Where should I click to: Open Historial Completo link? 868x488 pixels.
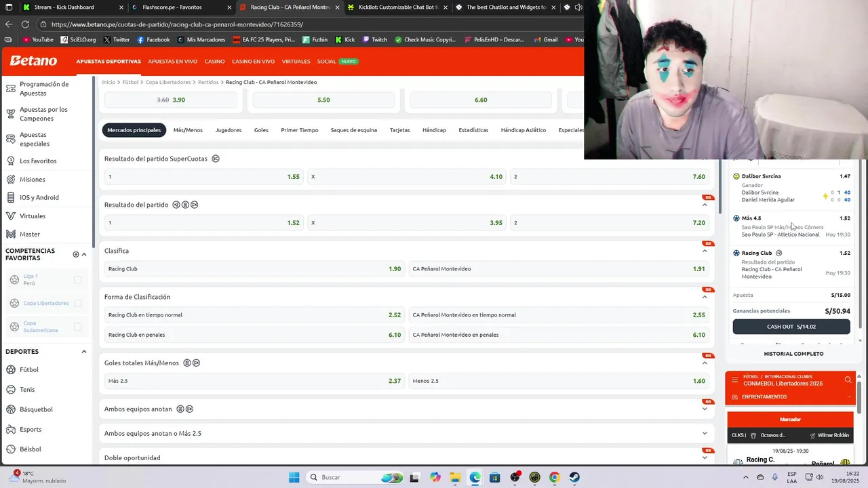(793, 354)
